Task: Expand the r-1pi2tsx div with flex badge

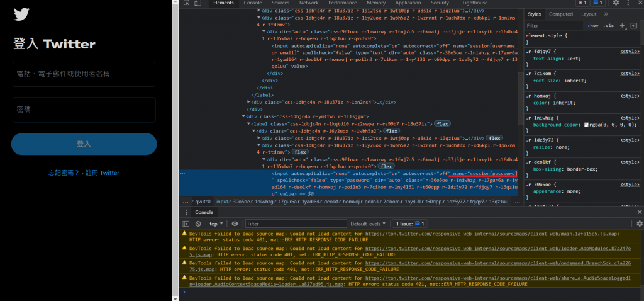Action: 258,138
